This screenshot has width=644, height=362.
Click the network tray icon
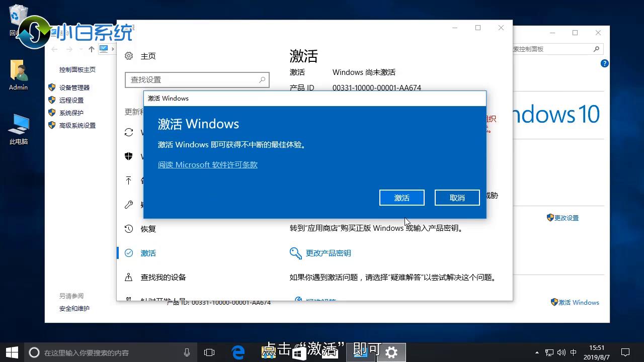point(549,352)
